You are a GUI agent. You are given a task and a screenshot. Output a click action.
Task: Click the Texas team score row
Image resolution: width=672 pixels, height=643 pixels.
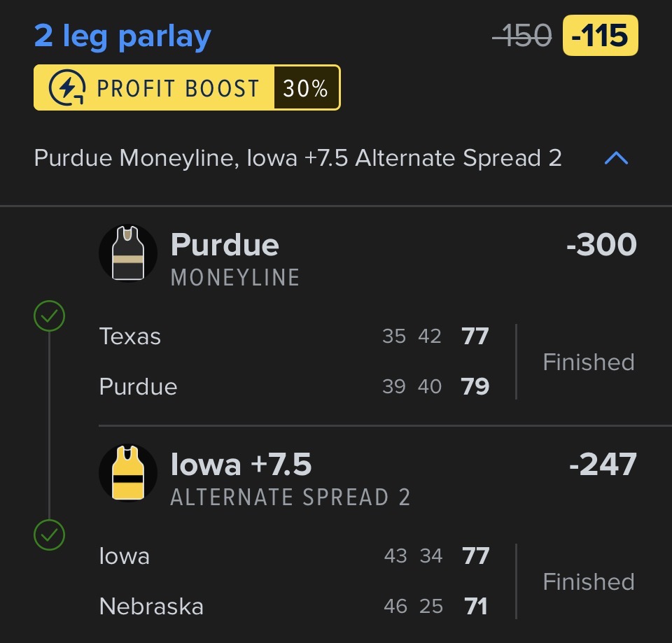pyautogui.click(x=294, y=337)
